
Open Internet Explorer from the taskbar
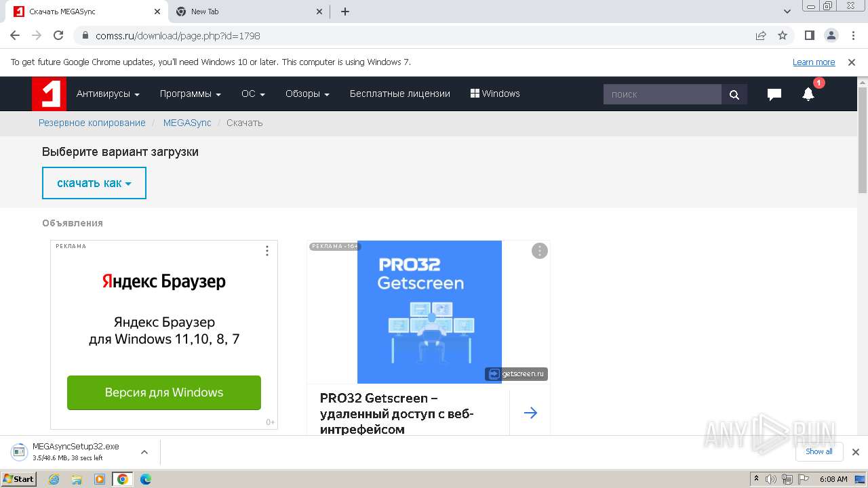[54, 479]
